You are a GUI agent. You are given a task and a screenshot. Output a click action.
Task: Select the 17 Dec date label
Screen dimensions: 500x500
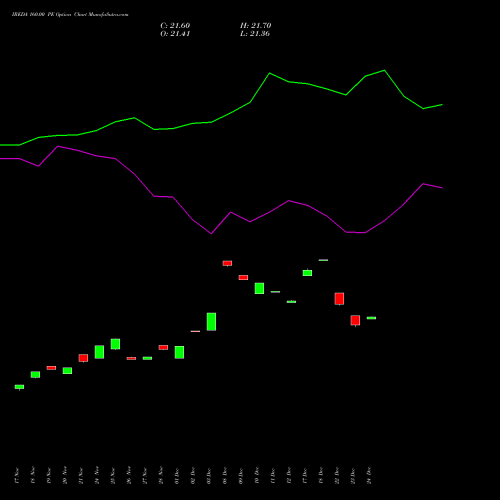(305, 476)
